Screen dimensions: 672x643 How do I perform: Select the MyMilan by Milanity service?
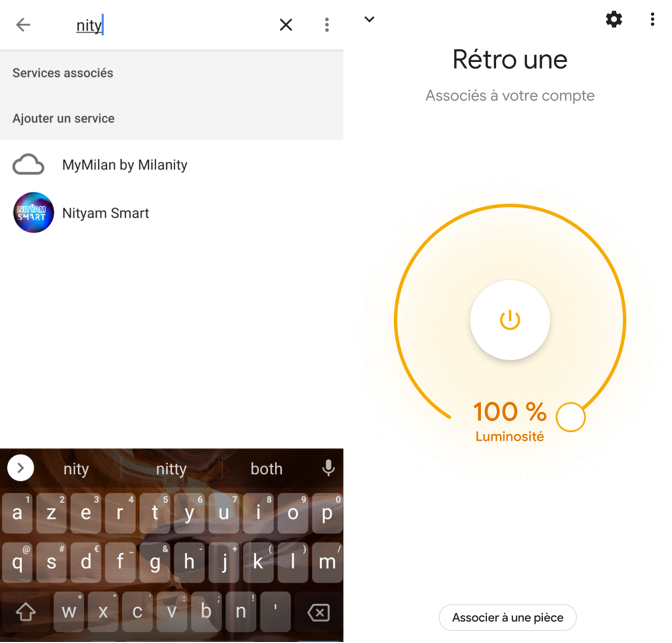[x=172, y=165]
